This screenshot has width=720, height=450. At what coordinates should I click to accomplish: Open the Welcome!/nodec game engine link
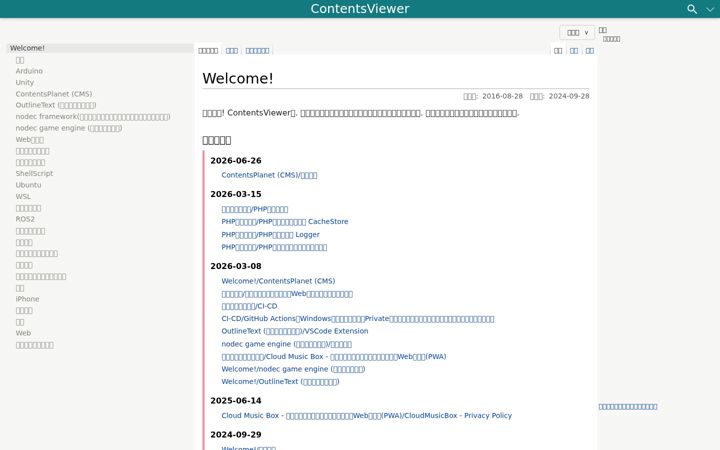293,369
